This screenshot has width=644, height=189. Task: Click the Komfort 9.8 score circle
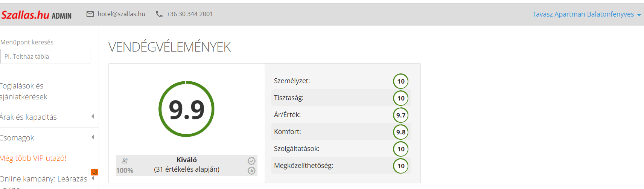point(400,132)
